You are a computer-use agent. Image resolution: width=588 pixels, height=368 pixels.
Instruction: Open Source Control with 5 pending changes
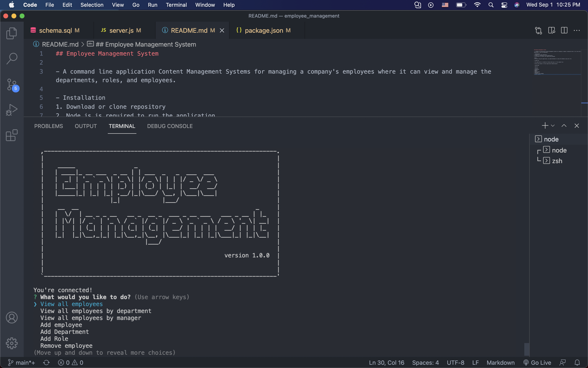tap(12, 85)
